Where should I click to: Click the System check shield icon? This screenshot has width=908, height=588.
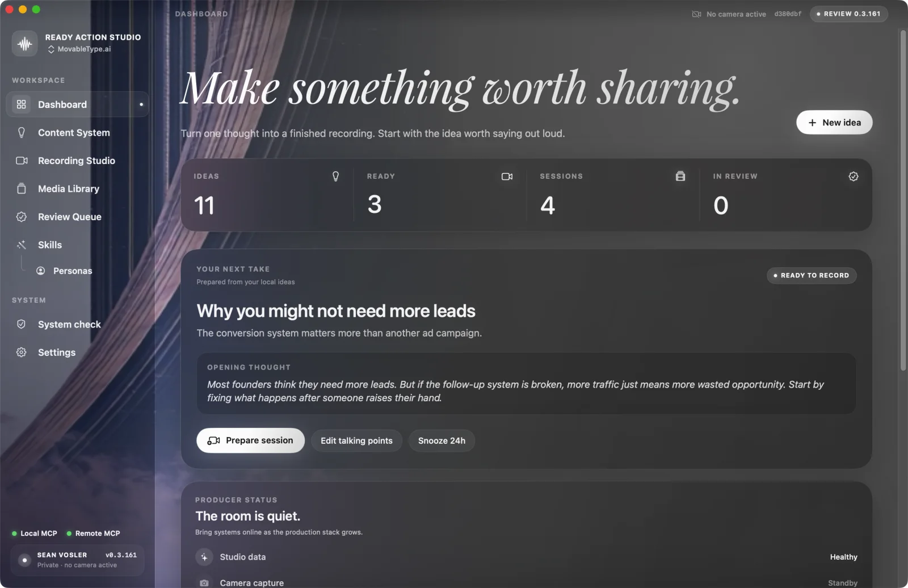22,325
